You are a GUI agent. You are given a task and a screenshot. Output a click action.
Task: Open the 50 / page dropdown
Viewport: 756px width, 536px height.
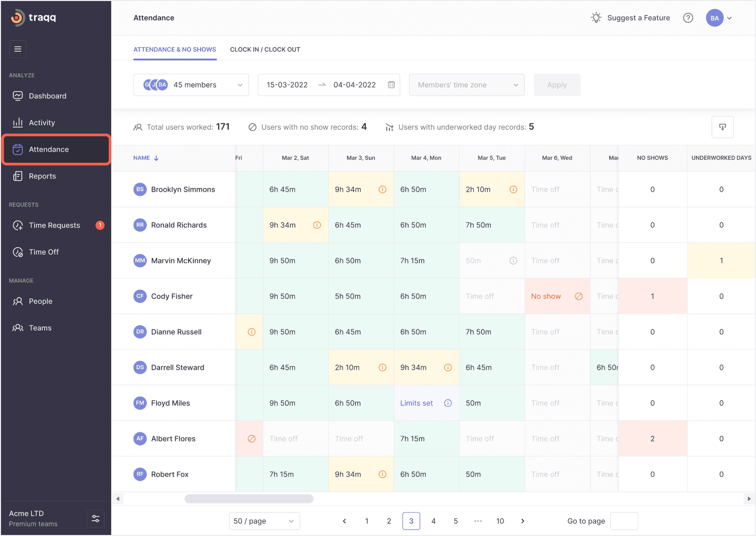point(264,521)
